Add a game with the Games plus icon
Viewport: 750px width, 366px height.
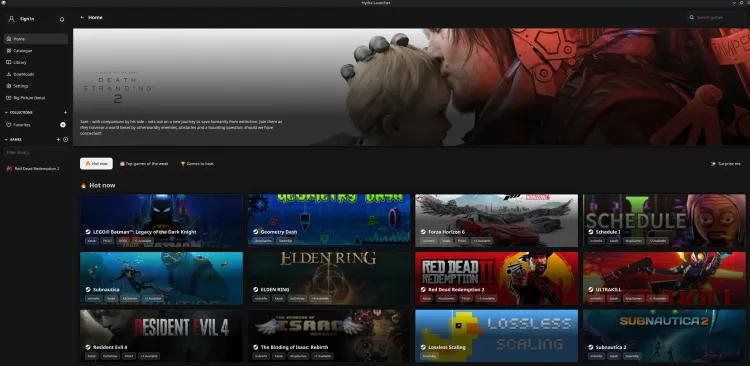tap(58, 139)
